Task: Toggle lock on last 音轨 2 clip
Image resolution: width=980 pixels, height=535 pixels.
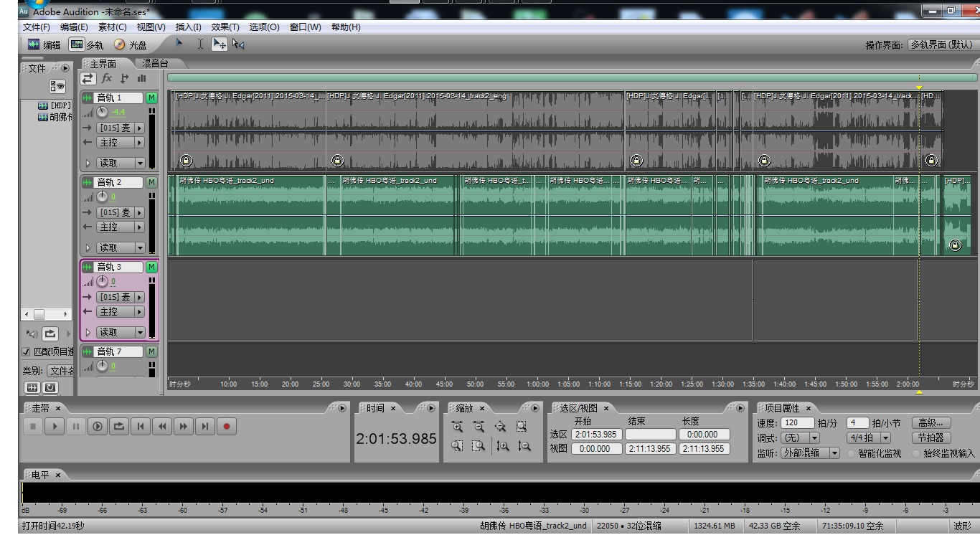Action: (x=955, y=245)
